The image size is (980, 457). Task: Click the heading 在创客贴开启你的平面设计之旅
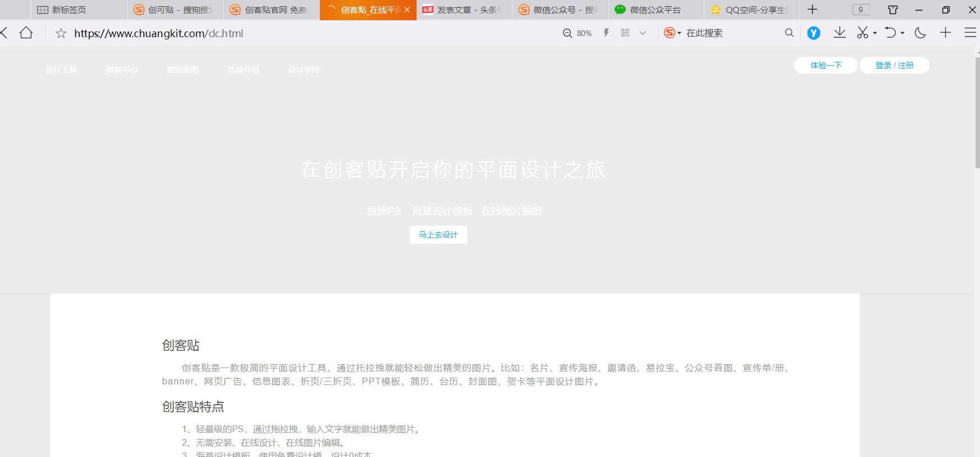click(x=453, y=169)
